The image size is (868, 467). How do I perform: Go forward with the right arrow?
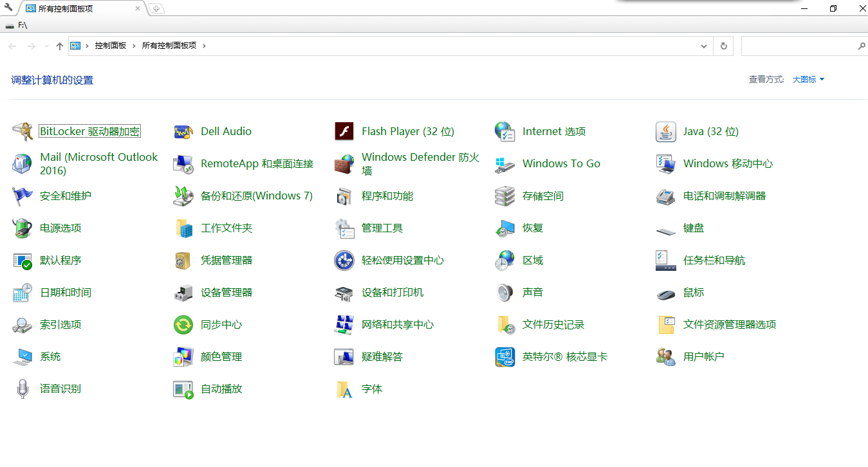pyautogui.click(x=31, y=46)
